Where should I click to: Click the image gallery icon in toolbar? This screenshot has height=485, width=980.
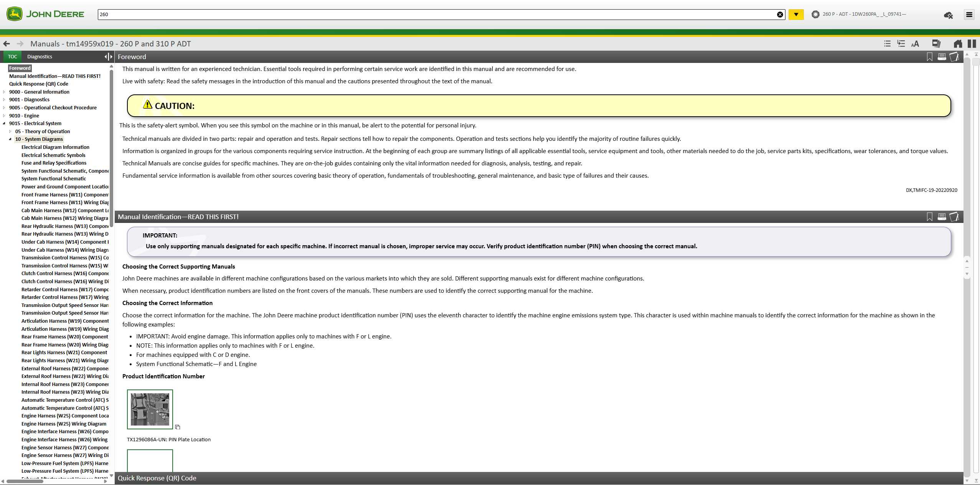[936, 44]
